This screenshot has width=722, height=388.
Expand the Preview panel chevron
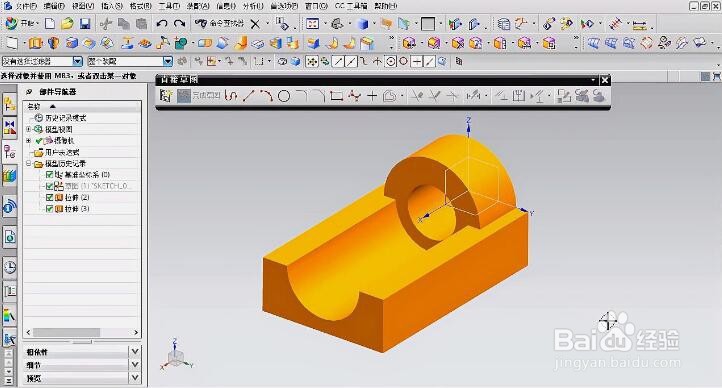pos(135,378)
